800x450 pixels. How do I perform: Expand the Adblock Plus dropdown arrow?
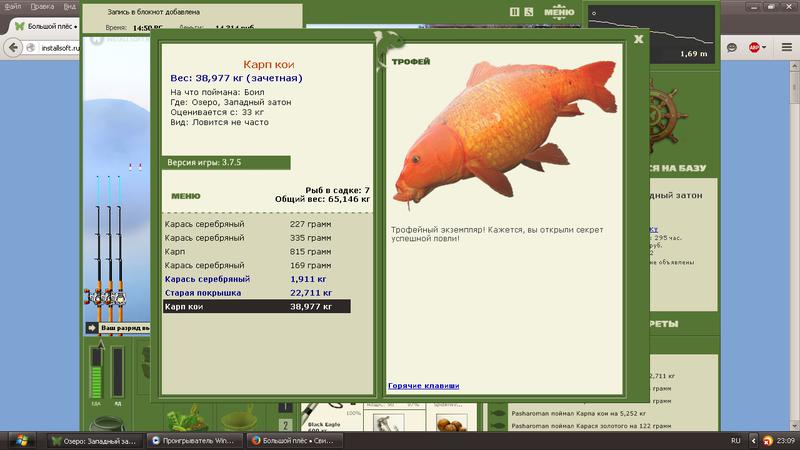pos(764,47)
